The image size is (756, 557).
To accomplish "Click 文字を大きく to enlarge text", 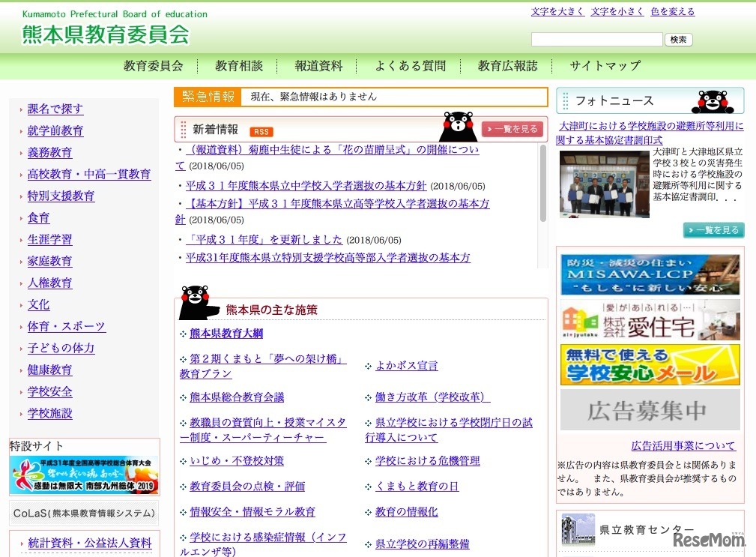I will pos(557,11).
